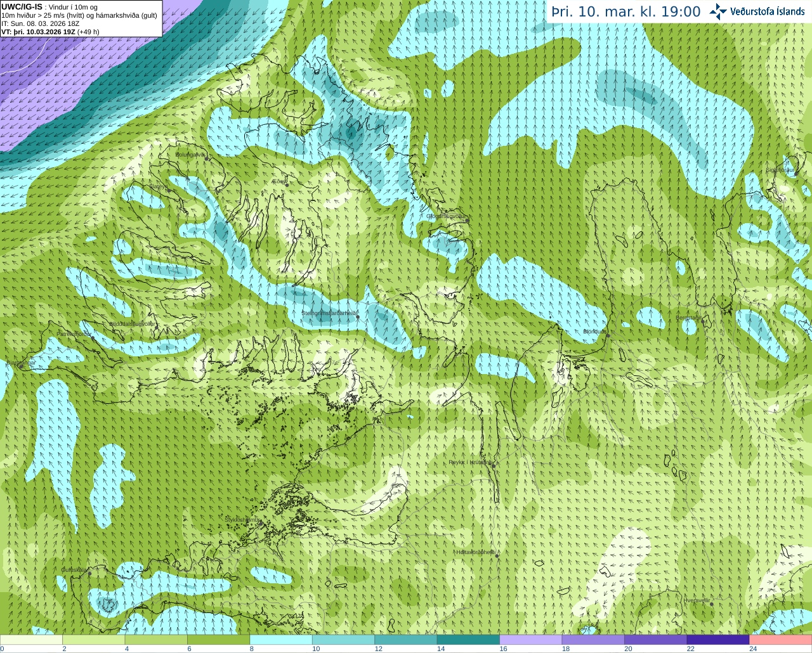Click the Þri. 10. mar. kl. 19:00 header
812x653 pixels.
[x=626, y=11]
